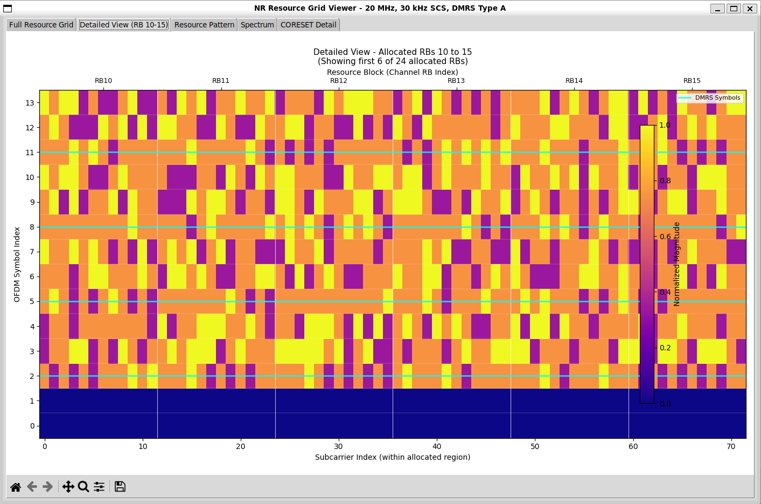The width and height of the screenshot is (761, 504).
Task: Switch to the Full Resource Grid tab
Action: 41,24
